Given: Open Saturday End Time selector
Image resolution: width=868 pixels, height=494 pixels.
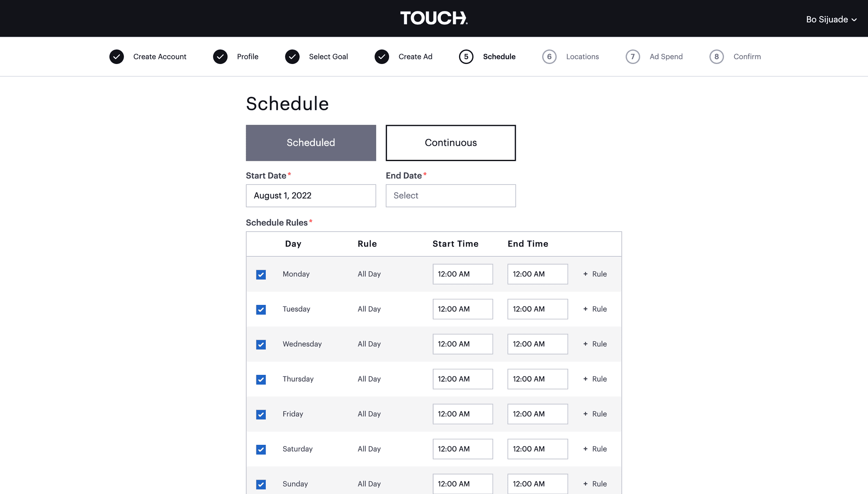Looking at the screenshot, I should point(538,449).
